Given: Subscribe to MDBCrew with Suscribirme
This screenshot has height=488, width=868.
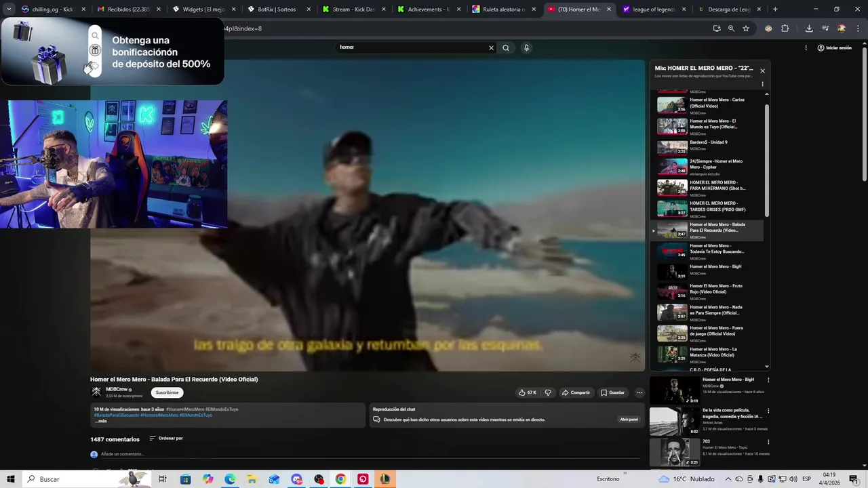Looking at the screenshot, I should 167,392.
